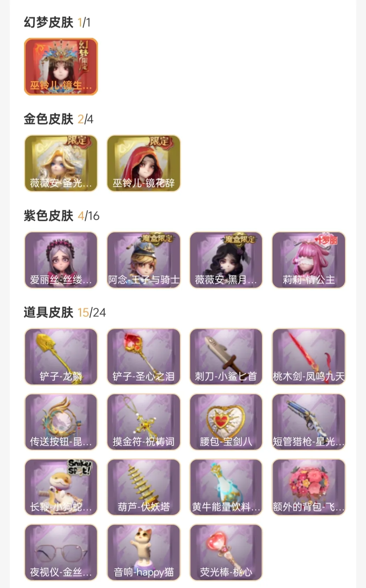Select the 荧光棒-桃心 glow stick icon
366x588 pixels.
226,552
